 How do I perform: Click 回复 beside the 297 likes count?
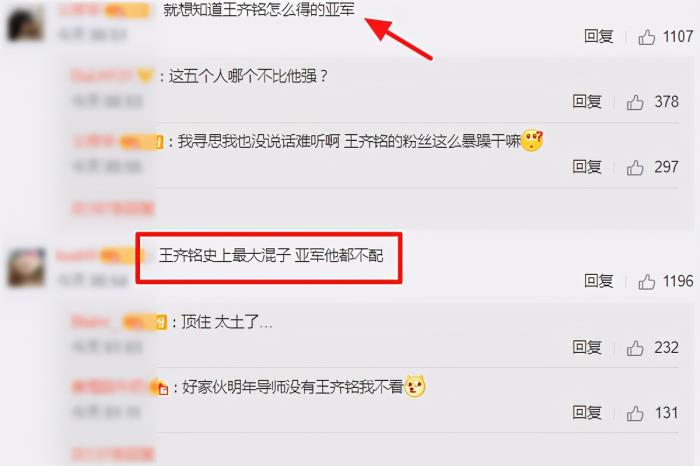click(587, 166)
